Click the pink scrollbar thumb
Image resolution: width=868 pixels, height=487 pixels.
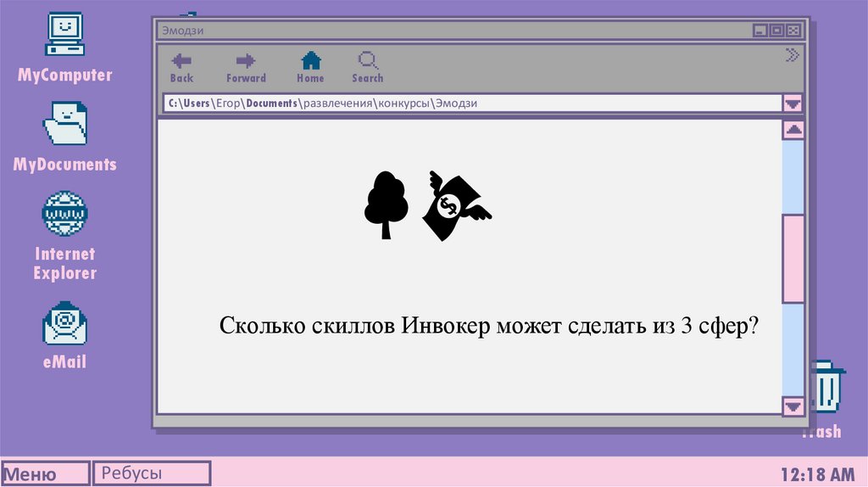tap(793, 259)
